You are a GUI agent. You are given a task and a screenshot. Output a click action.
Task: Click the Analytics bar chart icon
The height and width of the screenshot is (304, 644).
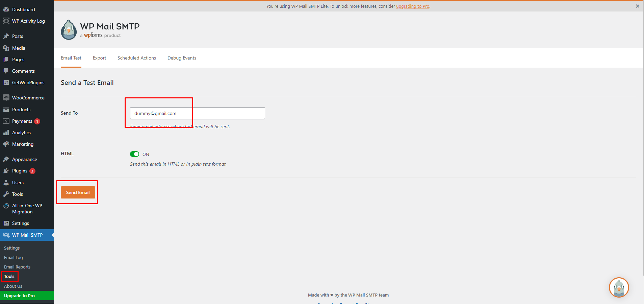point(6,133)
